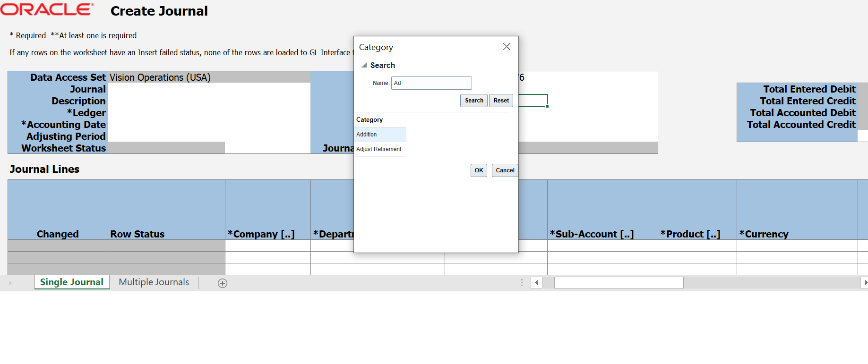The image size is (868, 364).
Task: Click the sheet tab bar resize handle dots
Action: click(522, 282)
